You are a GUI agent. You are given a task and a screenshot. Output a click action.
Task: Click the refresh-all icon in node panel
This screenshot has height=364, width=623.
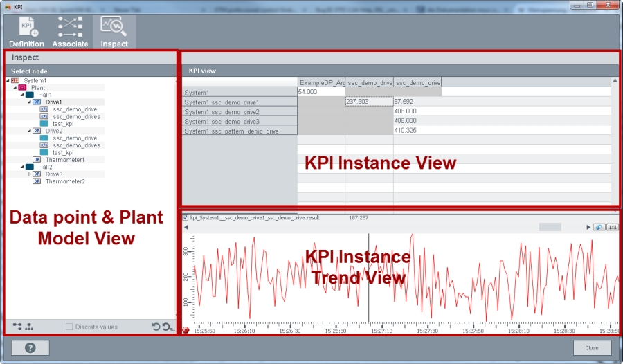pos(167,327)
